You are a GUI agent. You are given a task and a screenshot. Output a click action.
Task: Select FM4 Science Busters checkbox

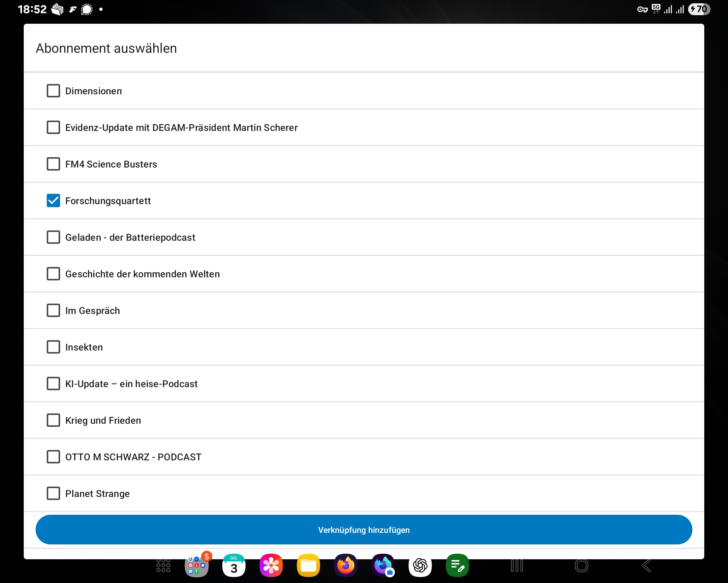pos(53,164)
